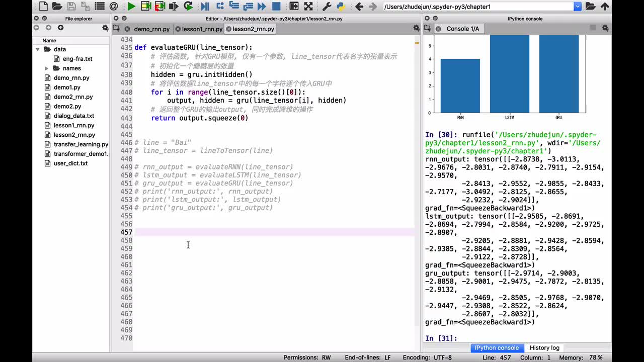Viewport: 644px width, 362px height.
Task: Select demo1.py in the file explorer
Action: (x=67, y=87)
